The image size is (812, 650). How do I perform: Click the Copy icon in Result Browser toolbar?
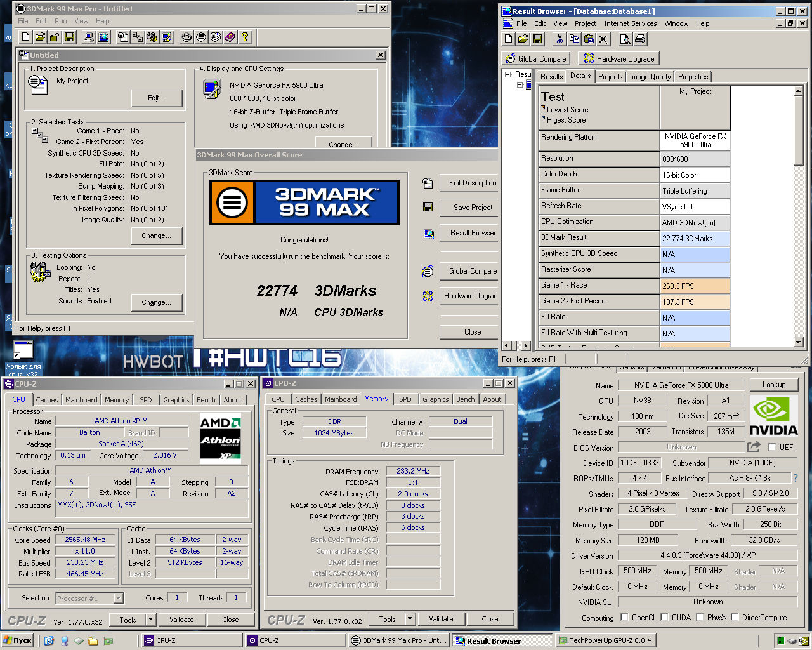[x=574, y=39]
